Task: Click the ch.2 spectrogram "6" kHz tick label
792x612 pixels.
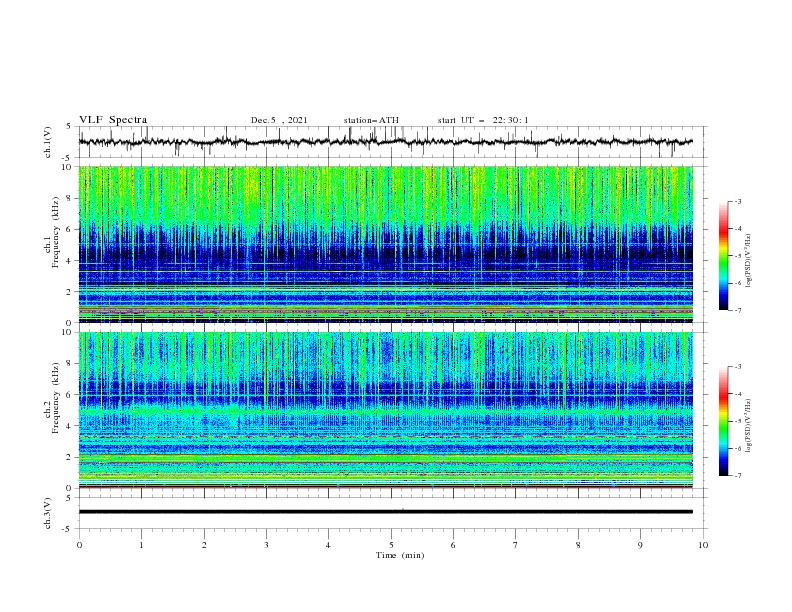Action: [70, 395]
